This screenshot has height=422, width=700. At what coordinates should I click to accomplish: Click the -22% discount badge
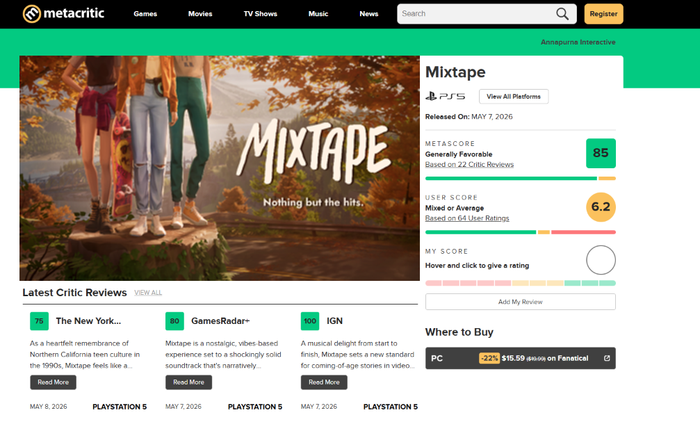(x=489, y=358)
